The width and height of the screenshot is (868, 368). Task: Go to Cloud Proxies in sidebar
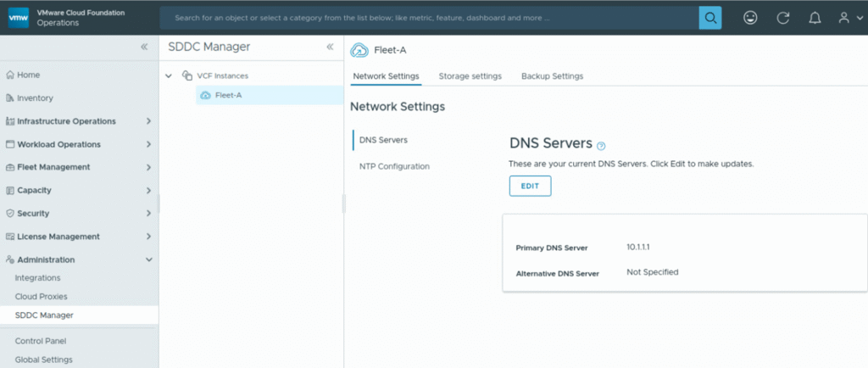click(x=41, y=297)
